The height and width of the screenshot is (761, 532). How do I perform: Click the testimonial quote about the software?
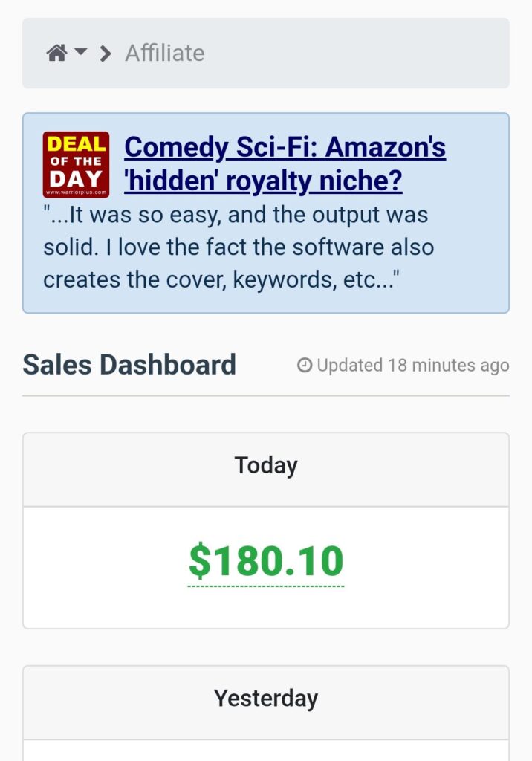pyautogui.click(x=238, y=247)
